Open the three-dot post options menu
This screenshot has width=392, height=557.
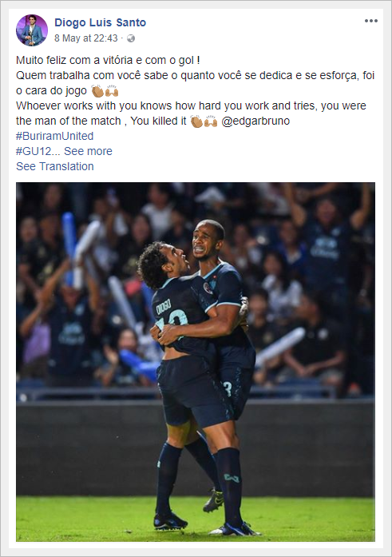click(x=370, y=21)
